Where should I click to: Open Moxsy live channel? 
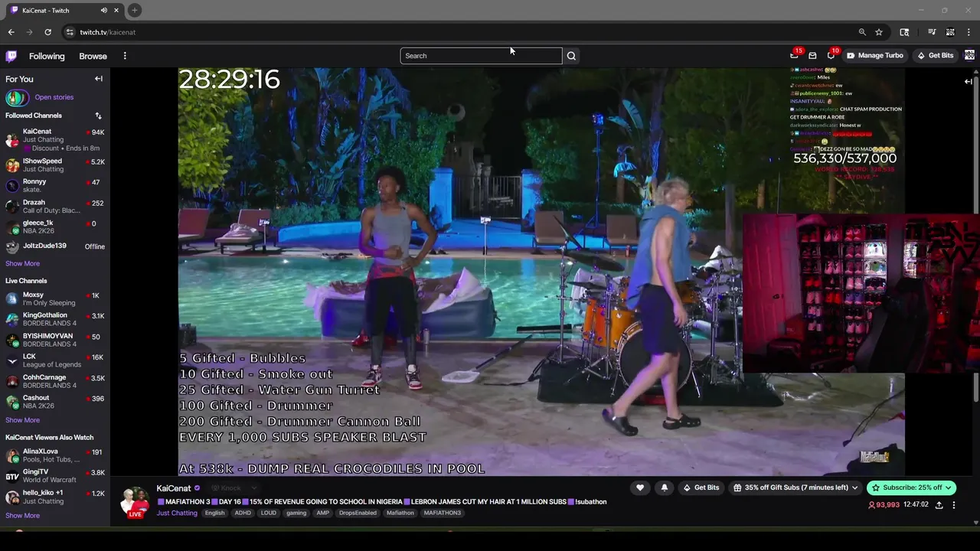coord(55,298)
